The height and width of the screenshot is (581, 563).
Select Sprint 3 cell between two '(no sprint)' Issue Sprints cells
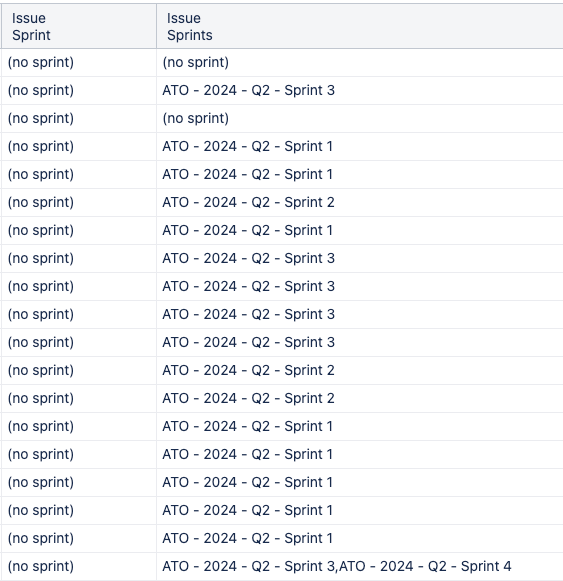360,90
